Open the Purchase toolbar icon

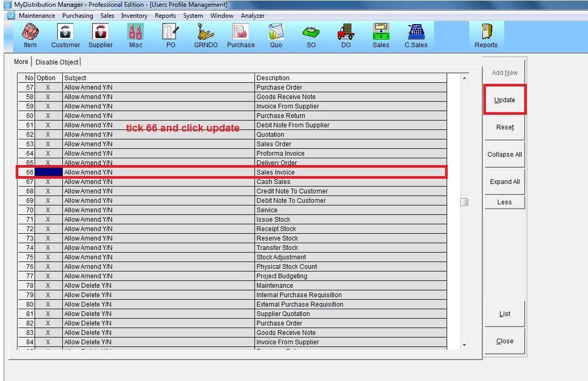tap(240, 35)
